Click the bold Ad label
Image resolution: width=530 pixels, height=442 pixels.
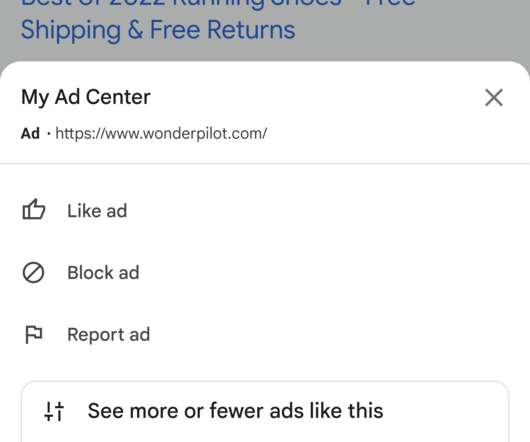(x=30, y=133)
